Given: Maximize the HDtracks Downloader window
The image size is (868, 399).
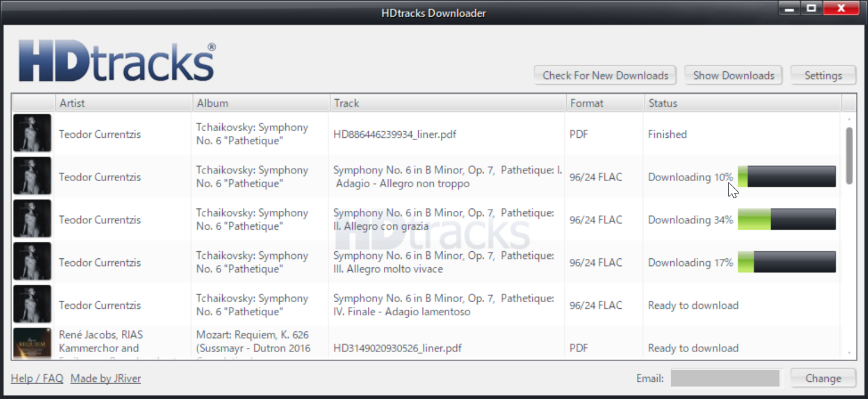Looking at the screenshot, I should coord(811,8).
